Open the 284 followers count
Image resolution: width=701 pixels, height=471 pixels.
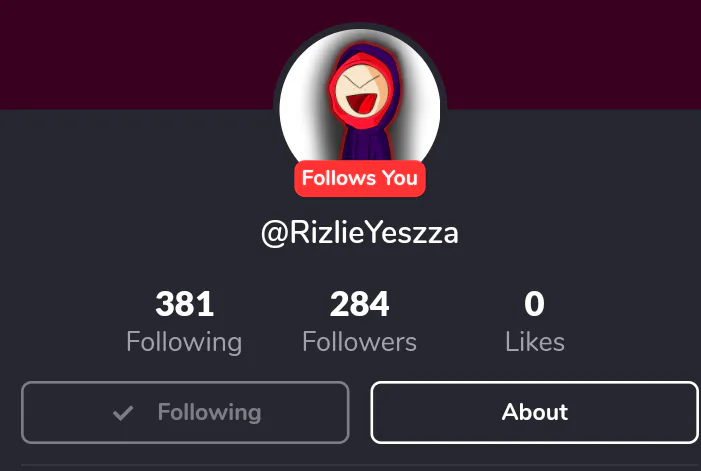tap(359, 304)
